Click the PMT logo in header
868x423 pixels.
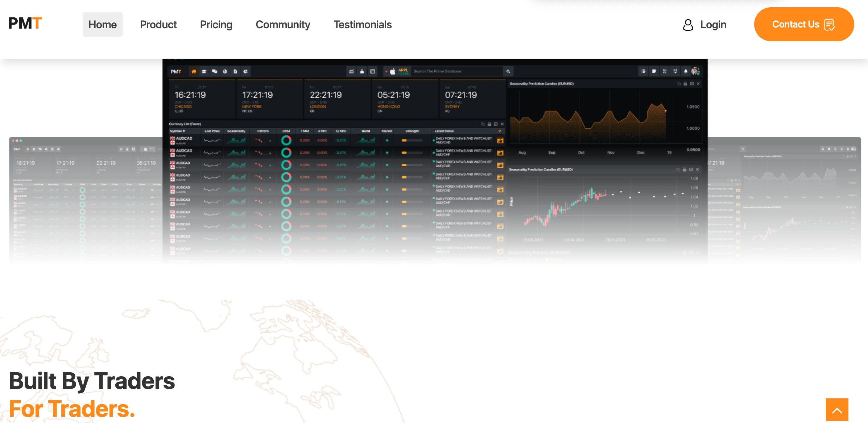25,24
